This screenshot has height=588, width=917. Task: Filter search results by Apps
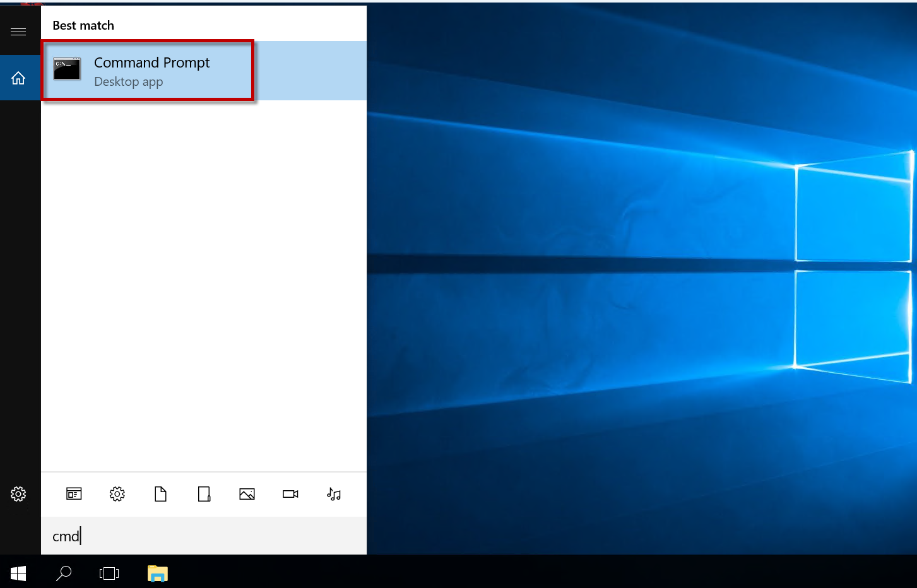point(74,494)
